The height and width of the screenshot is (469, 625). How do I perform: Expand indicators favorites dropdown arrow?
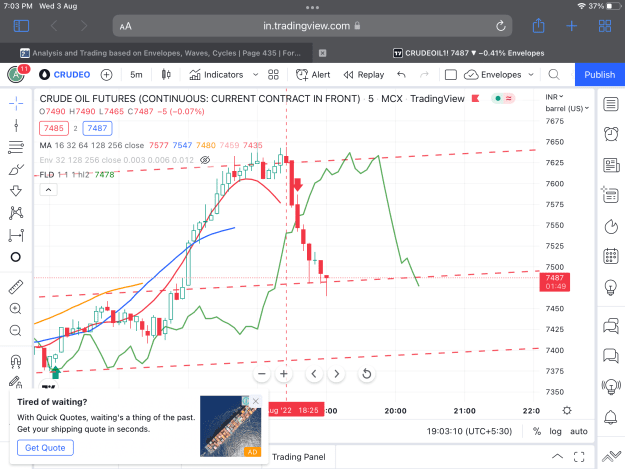(256, 75)
